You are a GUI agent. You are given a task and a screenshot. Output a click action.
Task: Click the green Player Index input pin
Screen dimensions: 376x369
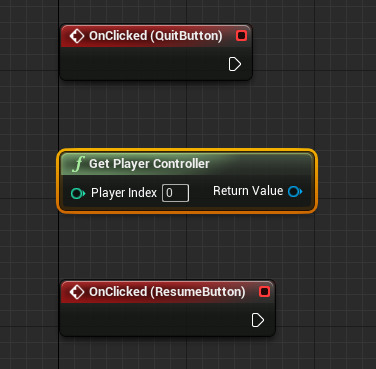pyautogui.click(x=78, y=193)
